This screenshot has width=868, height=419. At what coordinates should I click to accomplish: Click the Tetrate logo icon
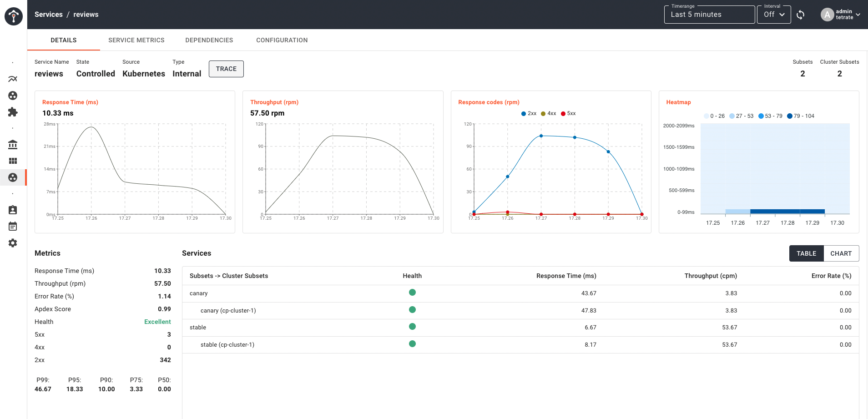14,16
